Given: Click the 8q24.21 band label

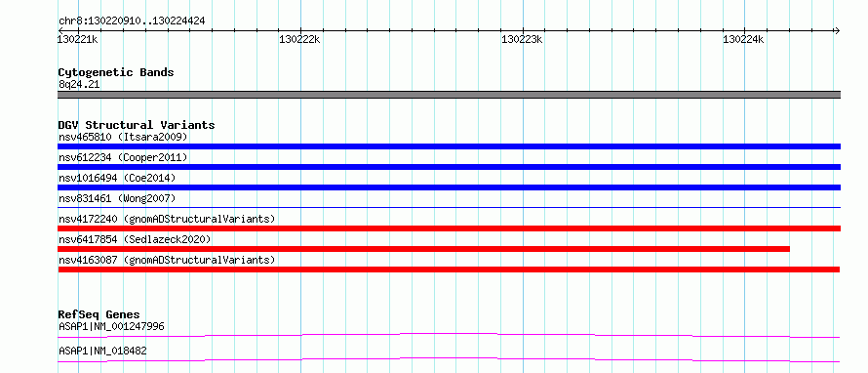Looking at the screenshot, I should pyautogui.click(x=79, y=85).
